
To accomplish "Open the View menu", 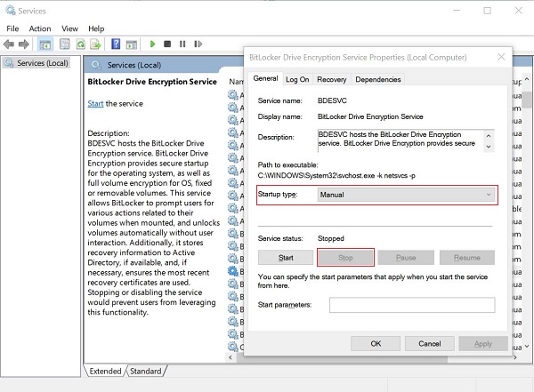I will point(69,28).
